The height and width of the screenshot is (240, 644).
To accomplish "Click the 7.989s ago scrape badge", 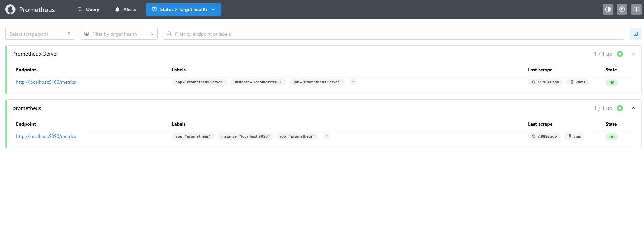I will coord(544,136).
